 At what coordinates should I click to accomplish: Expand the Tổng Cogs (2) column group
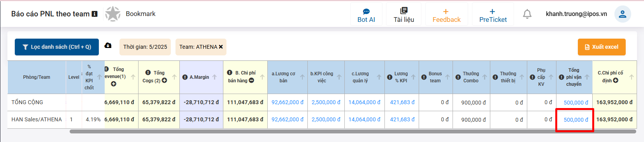pyautogui.click(x=164, y=81)
